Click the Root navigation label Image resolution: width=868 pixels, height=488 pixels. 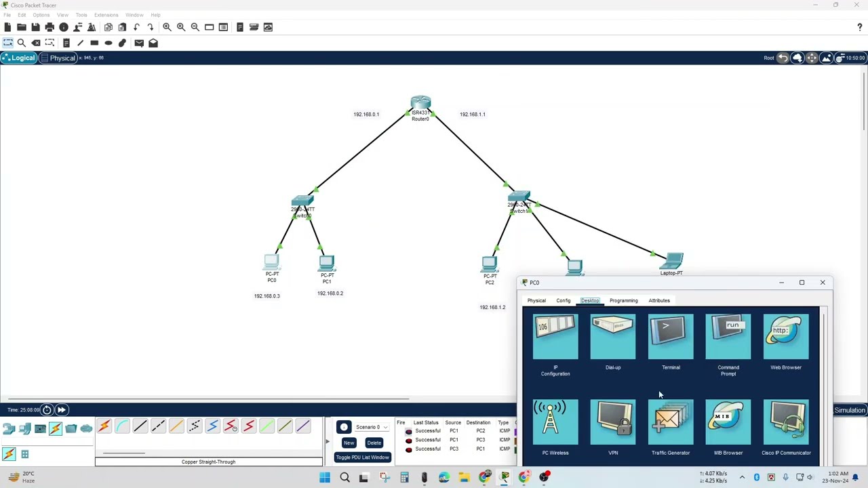768,58
